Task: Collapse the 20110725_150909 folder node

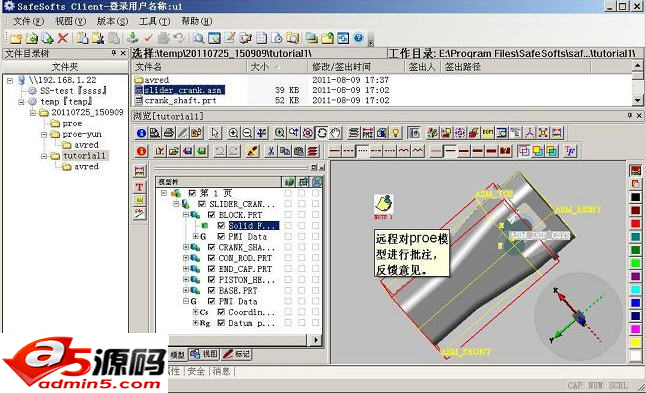Action: (x=32, y=112)
